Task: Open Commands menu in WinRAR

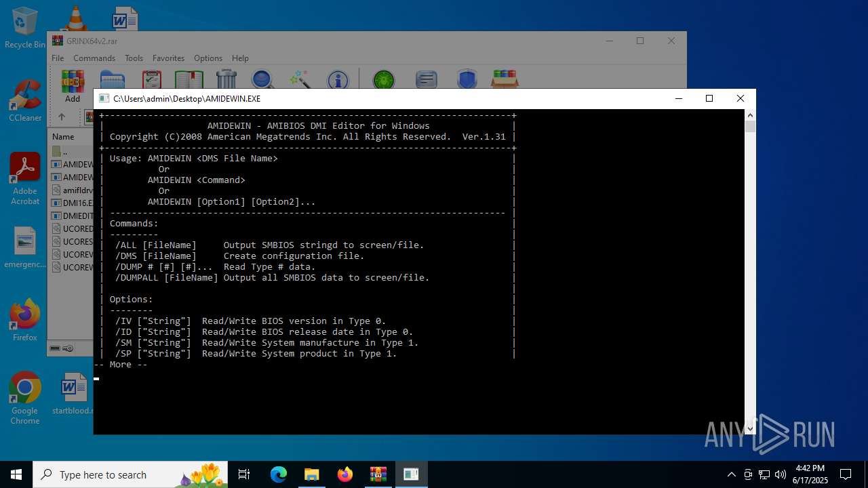Action: click(94, 58)
